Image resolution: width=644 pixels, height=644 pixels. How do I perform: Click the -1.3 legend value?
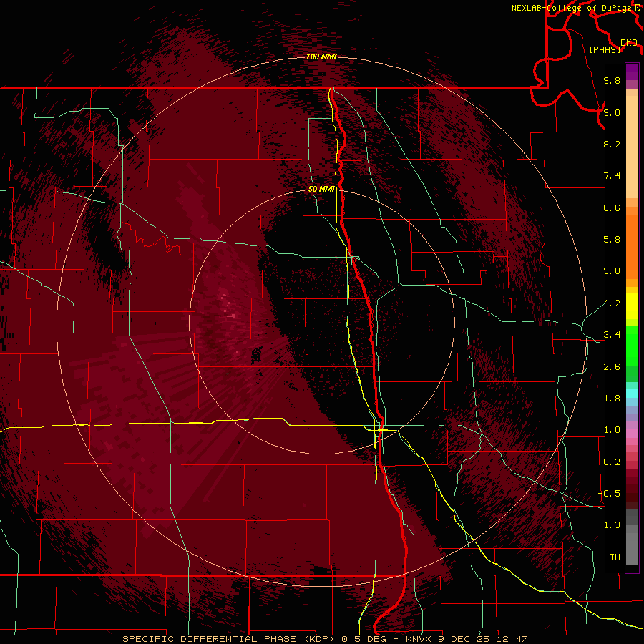(x=609, y=525)
